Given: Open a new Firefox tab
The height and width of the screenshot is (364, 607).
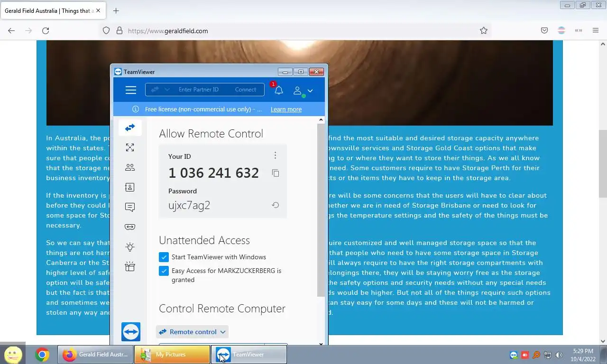Looking at the screenshot, I should pyautogui.click(x=116, y=10).
